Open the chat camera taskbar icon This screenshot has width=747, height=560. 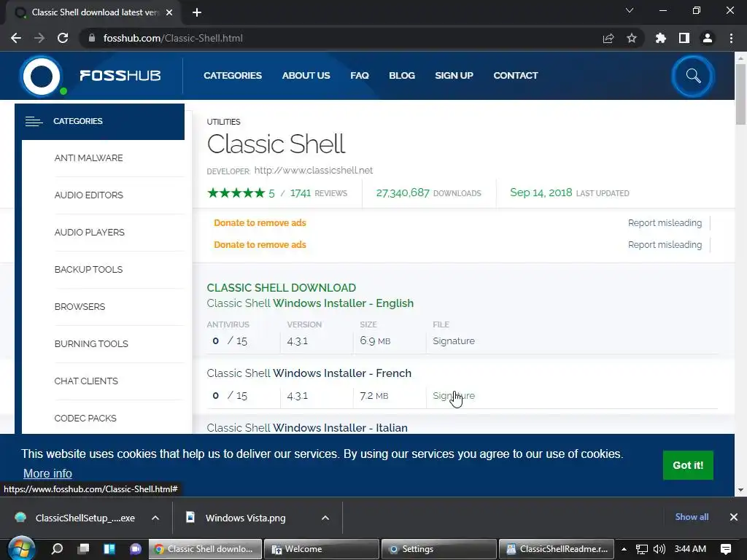pos(136,549)
